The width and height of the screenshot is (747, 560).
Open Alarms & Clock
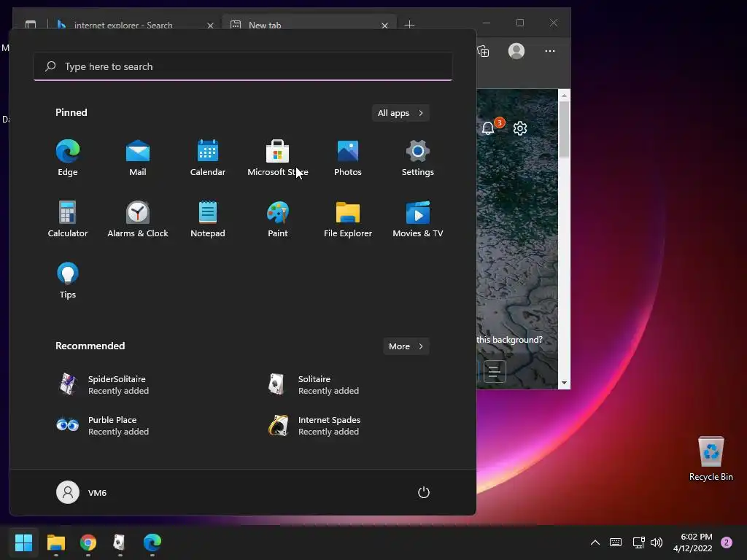pos(138,219)
